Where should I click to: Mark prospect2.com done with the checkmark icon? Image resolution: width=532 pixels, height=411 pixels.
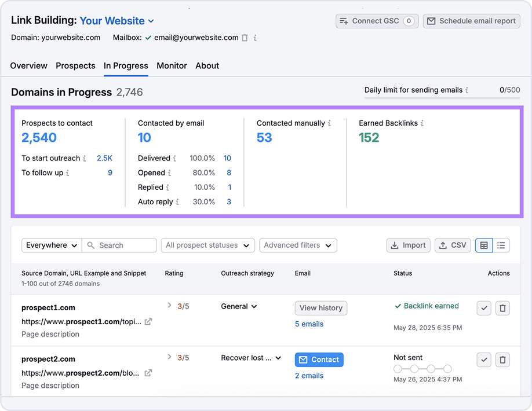pyautogui.click(x=484, y=359)
